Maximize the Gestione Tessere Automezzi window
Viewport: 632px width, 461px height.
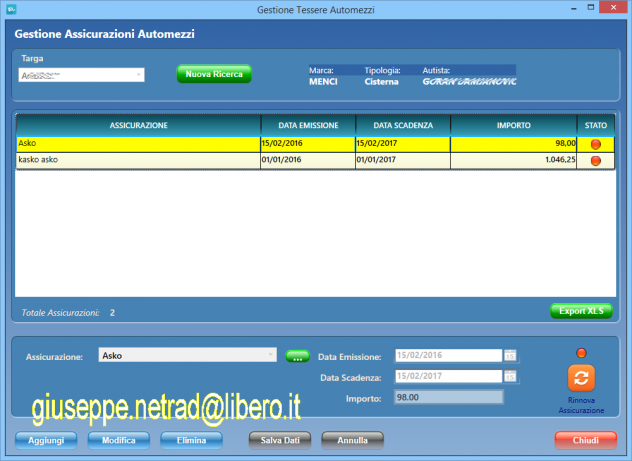pos(591,8)
